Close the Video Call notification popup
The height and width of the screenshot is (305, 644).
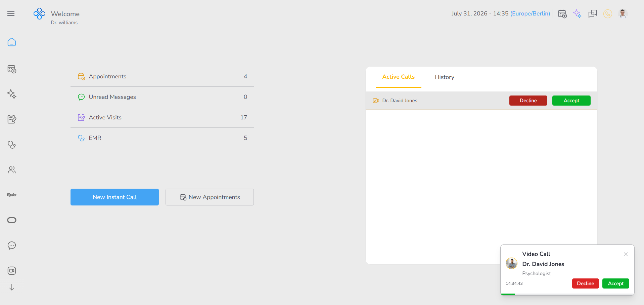click(626, 254)
